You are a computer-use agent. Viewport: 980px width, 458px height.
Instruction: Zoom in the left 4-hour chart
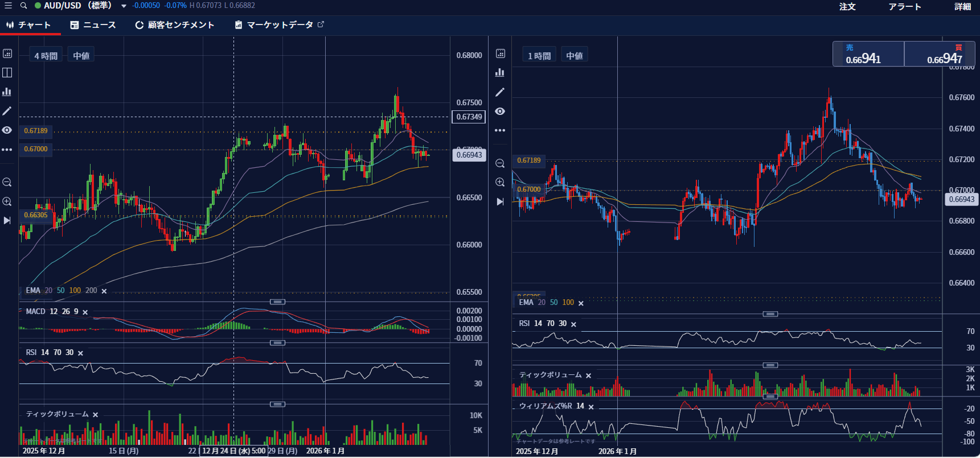click(x=7, y=201)
